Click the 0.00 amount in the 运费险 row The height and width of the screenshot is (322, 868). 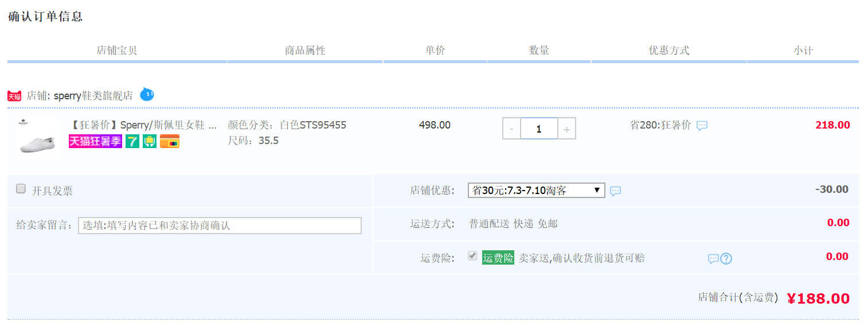pos(837,257)
